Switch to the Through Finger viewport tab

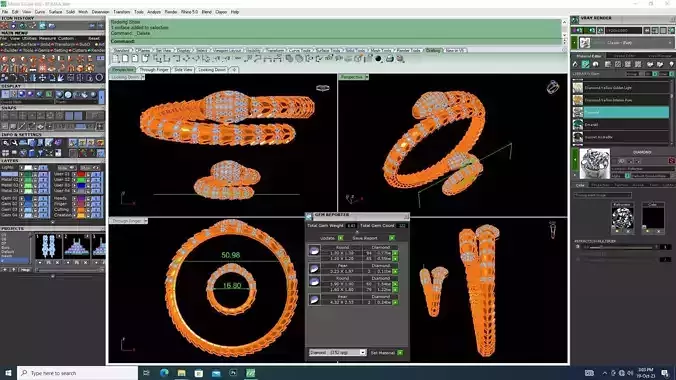[154, 69]
